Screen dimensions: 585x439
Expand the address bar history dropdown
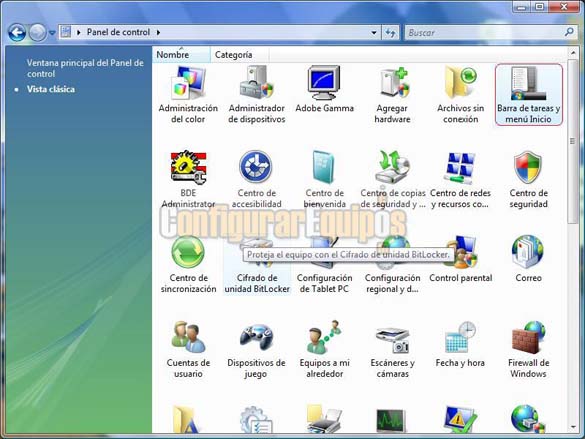coord(373,32)
